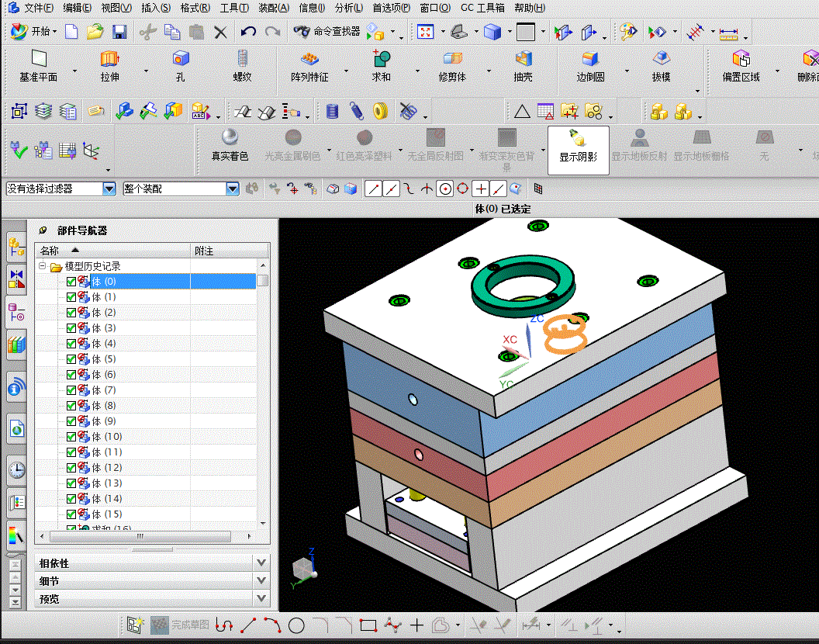Viewport: 819px width, 644px height.
Task: Click the 附注 column header
Action: pos(230,251)
